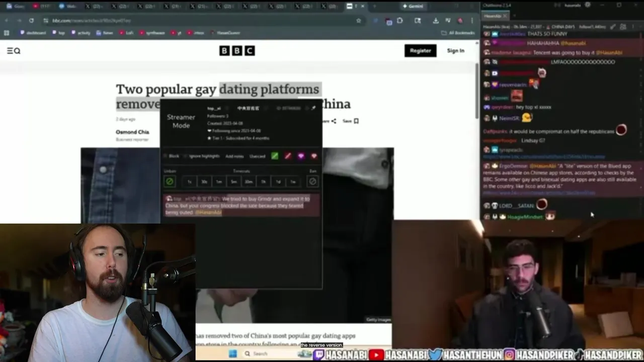The image size is (644, 362).
Task: Share the BBC article
Action: 330,121
